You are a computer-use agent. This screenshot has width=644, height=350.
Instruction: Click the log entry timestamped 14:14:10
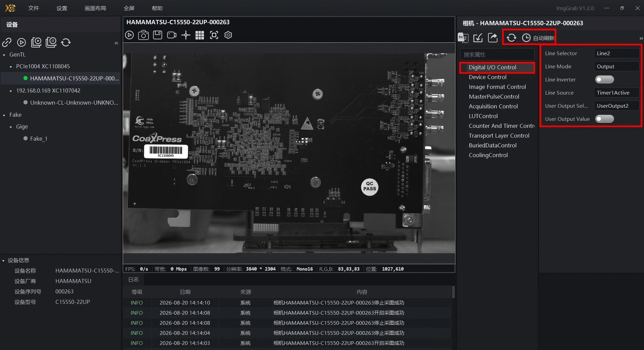click(287, 303)
